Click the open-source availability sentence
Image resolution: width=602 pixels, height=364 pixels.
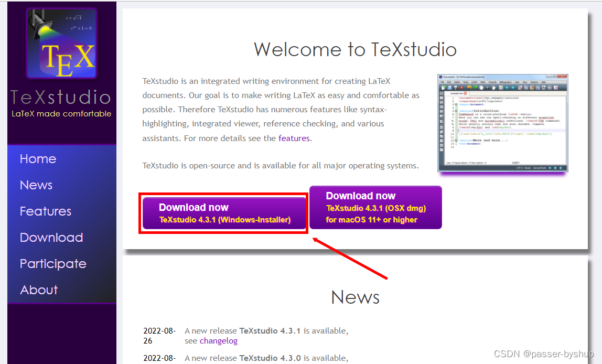pos(281,166)
